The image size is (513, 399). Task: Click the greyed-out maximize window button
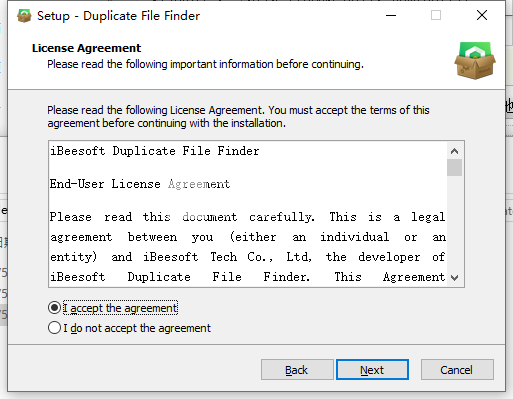pos(436,15)
